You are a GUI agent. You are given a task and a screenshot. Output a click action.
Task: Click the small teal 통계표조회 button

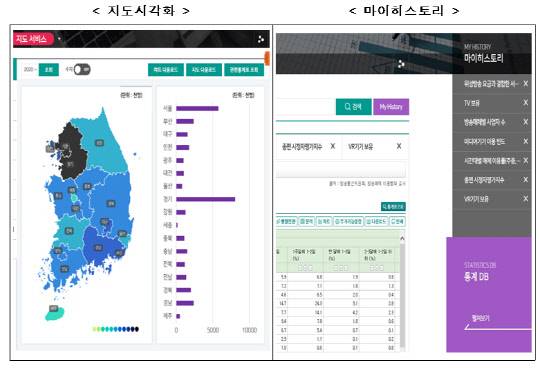[393, 207]
